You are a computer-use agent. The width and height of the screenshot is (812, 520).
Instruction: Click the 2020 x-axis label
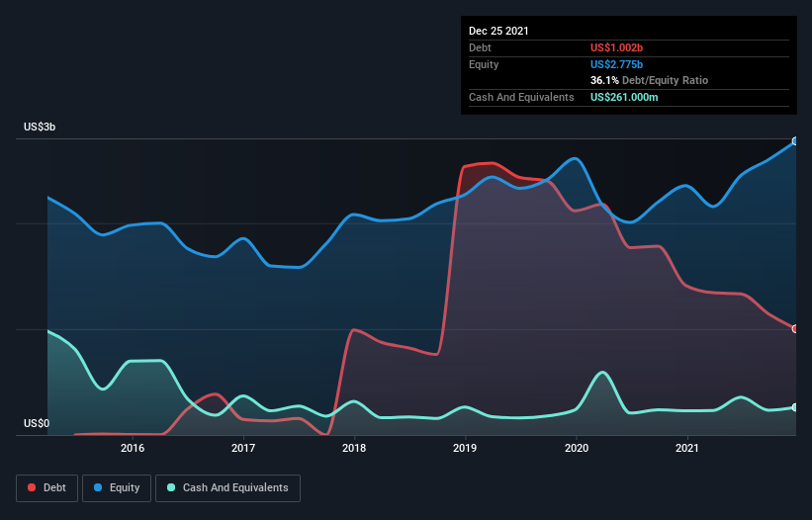click(x=577, y=449)
